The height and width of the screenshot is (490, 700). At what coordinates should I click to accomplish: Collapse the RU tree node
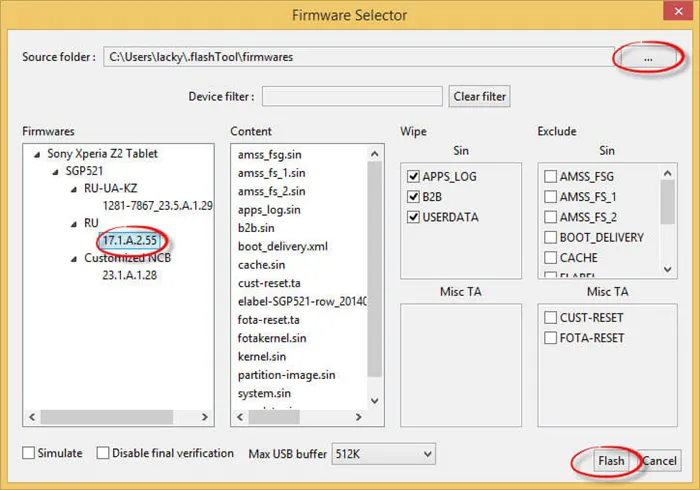coord(74,224)
